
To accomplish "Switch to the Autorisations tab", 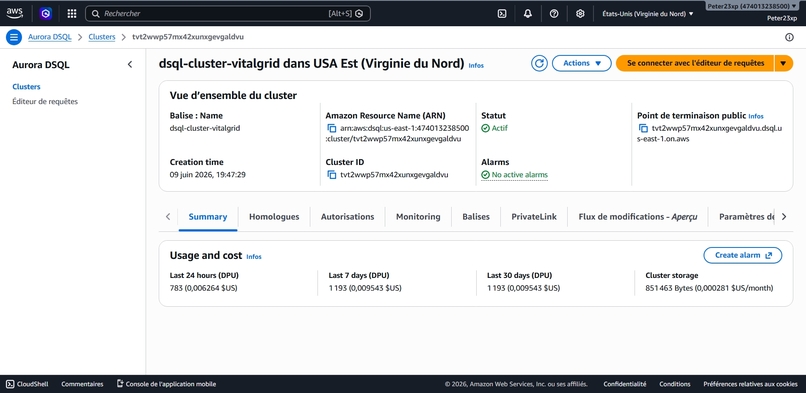I will 347,217.
